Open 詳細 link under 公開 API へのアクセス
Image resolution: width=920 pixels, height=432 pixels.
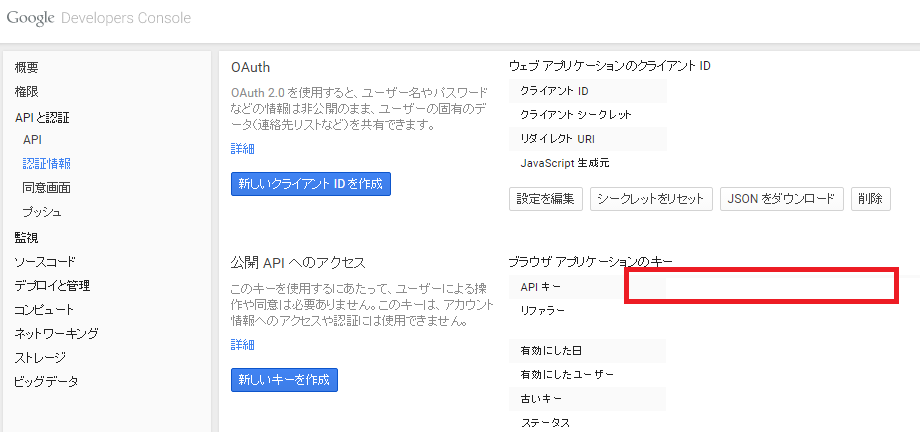tap(242, 345)
